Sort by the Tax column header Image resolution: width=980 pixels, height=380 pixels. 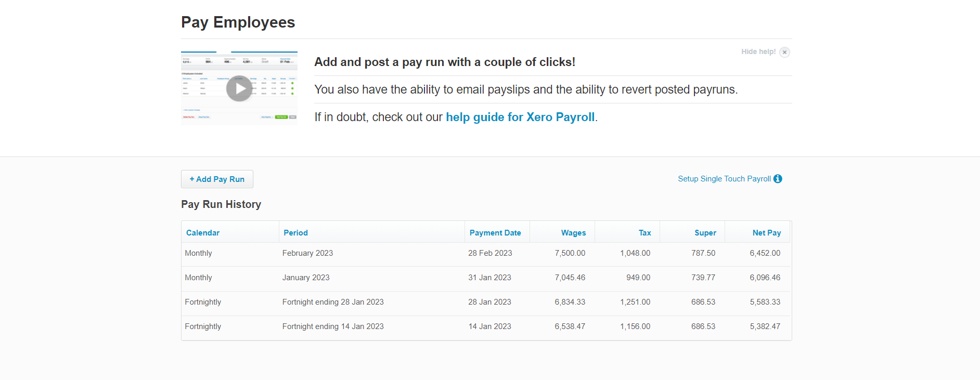pos(644,233)
